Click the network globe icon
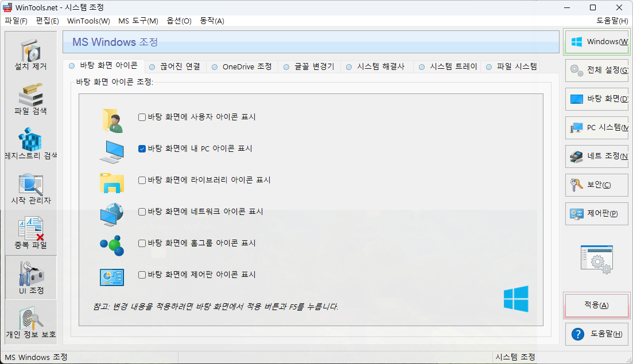The width and height of the screenshot is (633, 364). pos(112,214)
